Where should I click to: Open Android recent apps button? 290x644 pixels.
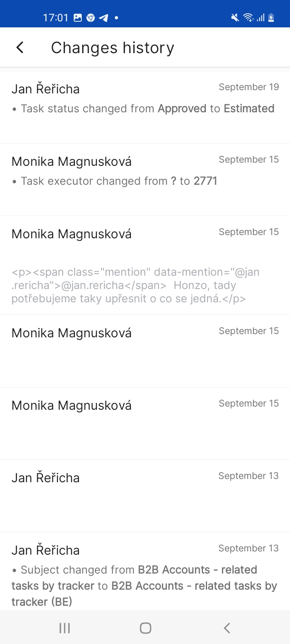click(64, 628)
